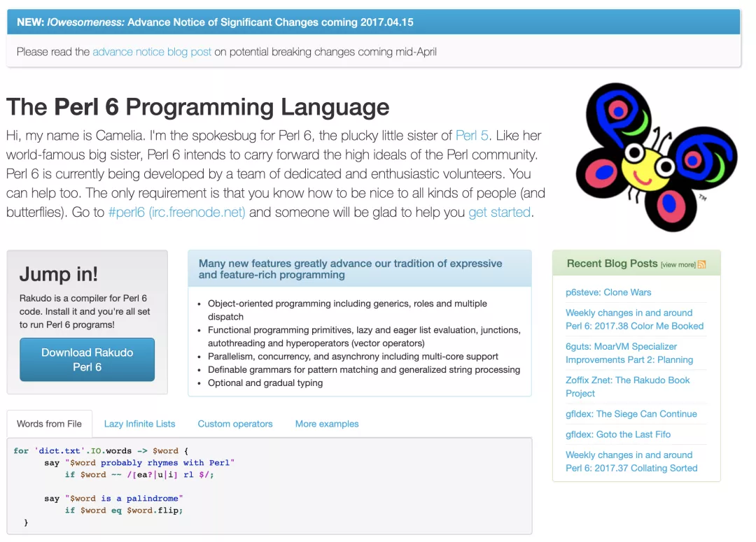The height and width of the screenshot is (542, 756).
Task: Click the Camelia butterfly logo
Action: (656, 157)
